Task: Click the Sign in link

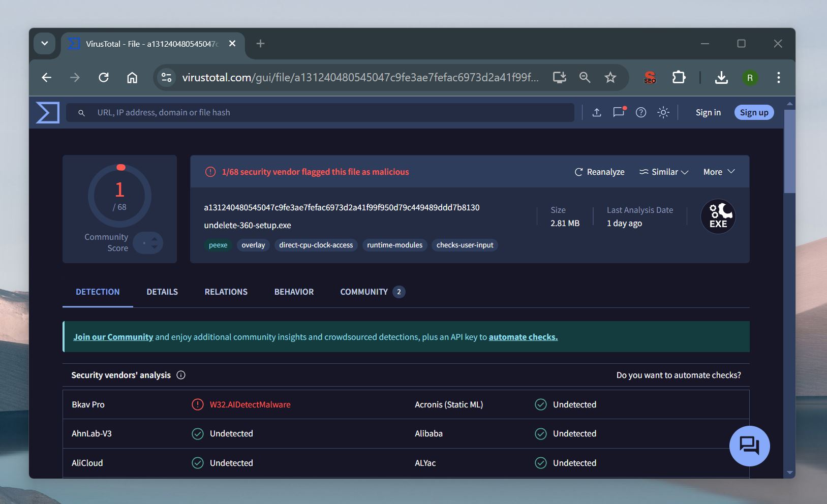Action: (x=708, y=112)
